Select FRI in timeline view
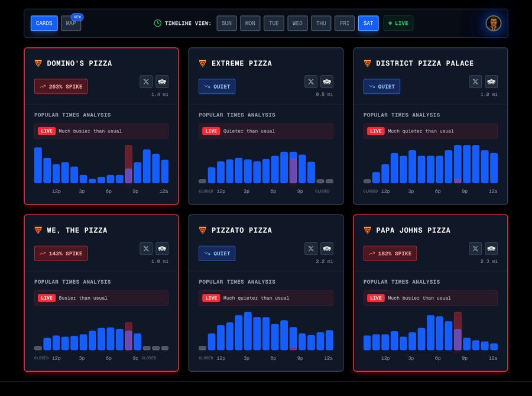 (345, 23)
